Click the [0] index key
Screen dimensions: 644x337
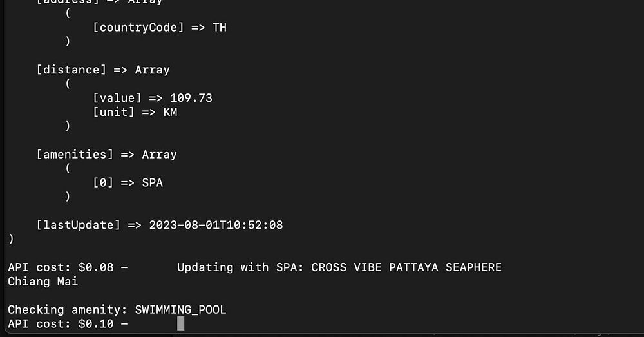(103, 183)
